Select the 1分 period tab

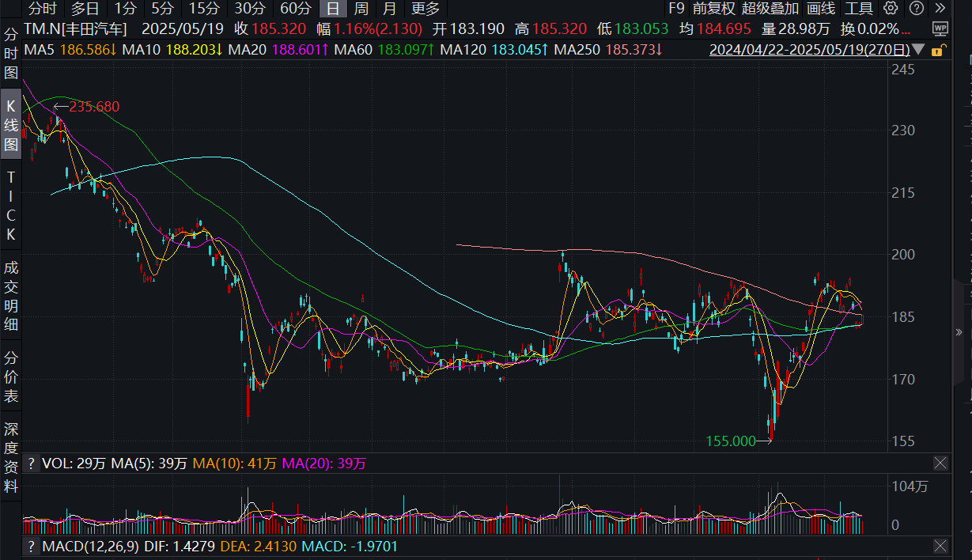click(x=125, y=9)
